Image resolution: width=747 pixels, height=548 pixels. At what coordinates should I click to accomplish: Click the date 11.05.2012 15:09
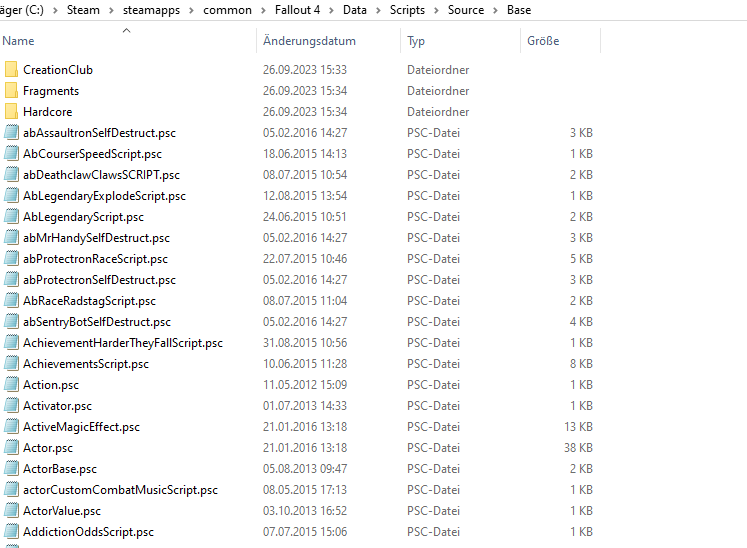305,385
